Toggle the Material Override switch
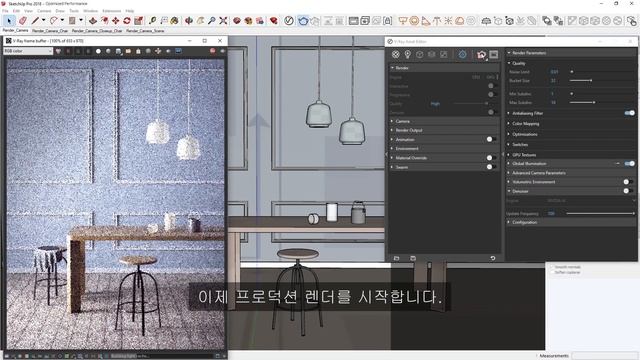 (x=491, y=158)
